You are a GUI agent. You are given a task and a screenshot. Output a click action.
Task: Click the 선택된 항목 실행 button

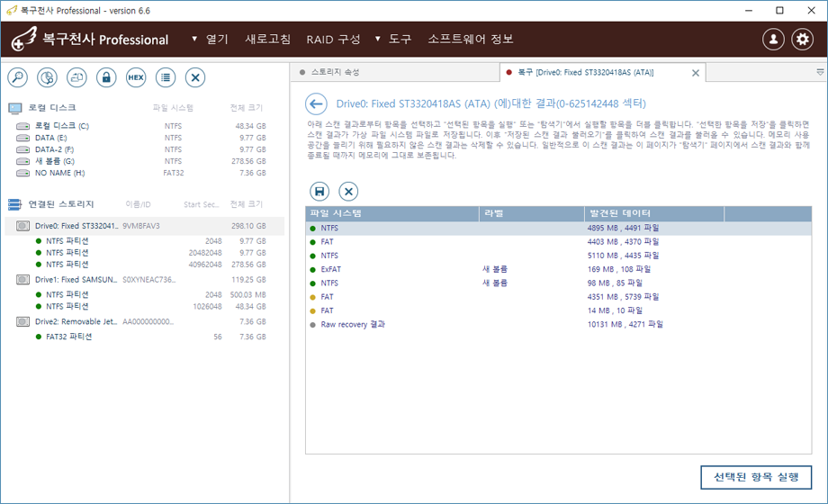(x=756, y=477)
